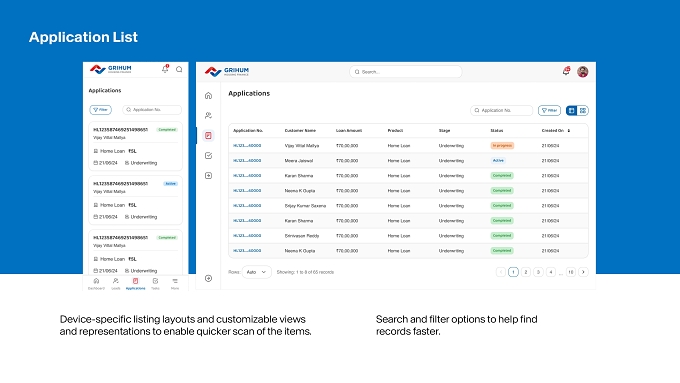The height and width of the screenshot is (383, 680).
Task: Click the Stage column header
Action: coord(445,131)
